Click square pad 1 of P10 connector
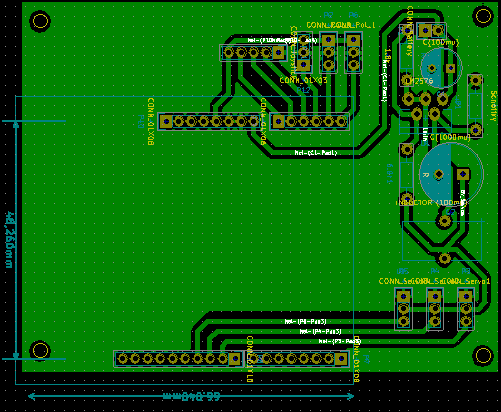 click(166, 122)
